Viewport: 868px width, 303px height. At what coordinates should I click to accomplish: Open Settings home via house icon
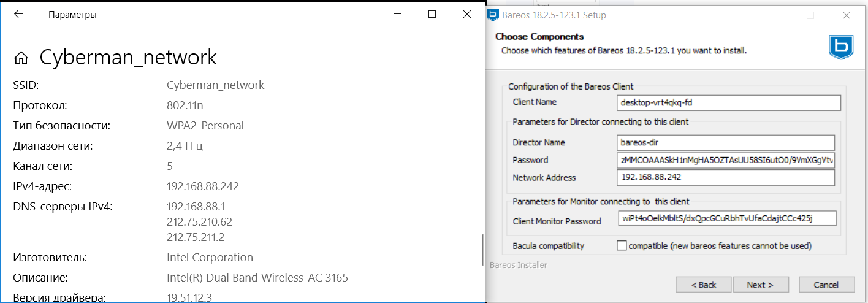click(21, 58)
